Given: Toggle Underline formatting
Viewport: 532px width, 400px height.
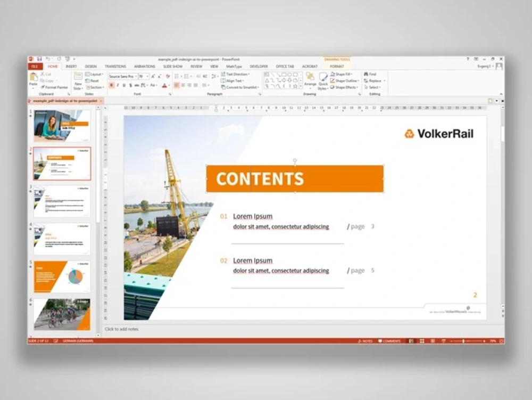Looking at the screenshot, I should coord(124,85).
